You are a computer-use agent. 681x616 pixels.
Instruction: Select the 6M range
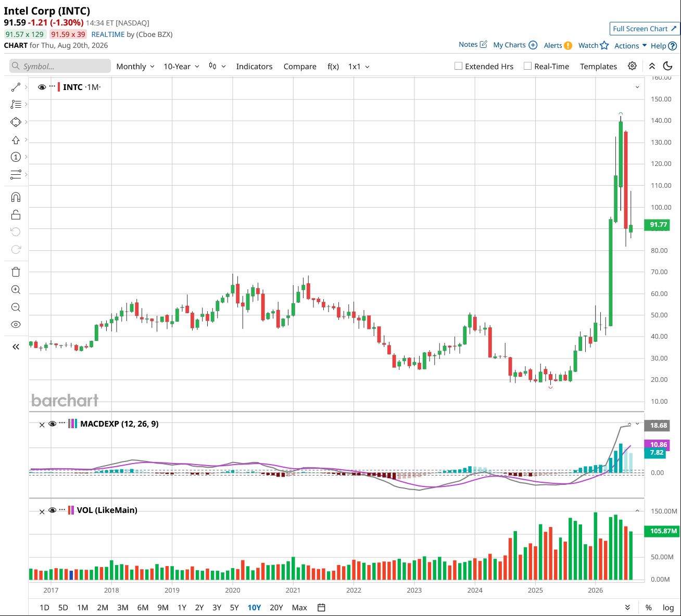pyautogui.click(x=143, y=607)
